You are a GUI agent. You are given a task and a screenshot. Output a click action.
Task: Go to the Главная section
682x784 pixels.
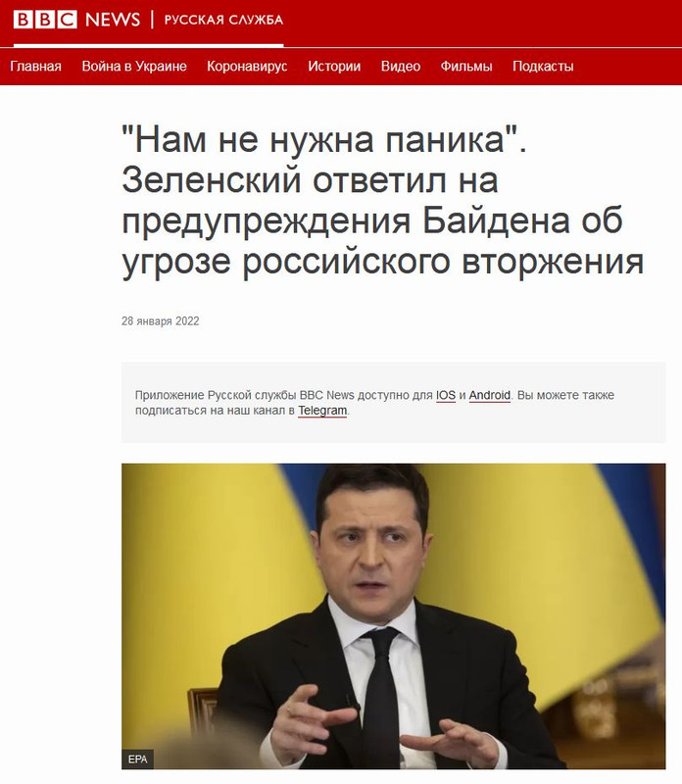35,66
